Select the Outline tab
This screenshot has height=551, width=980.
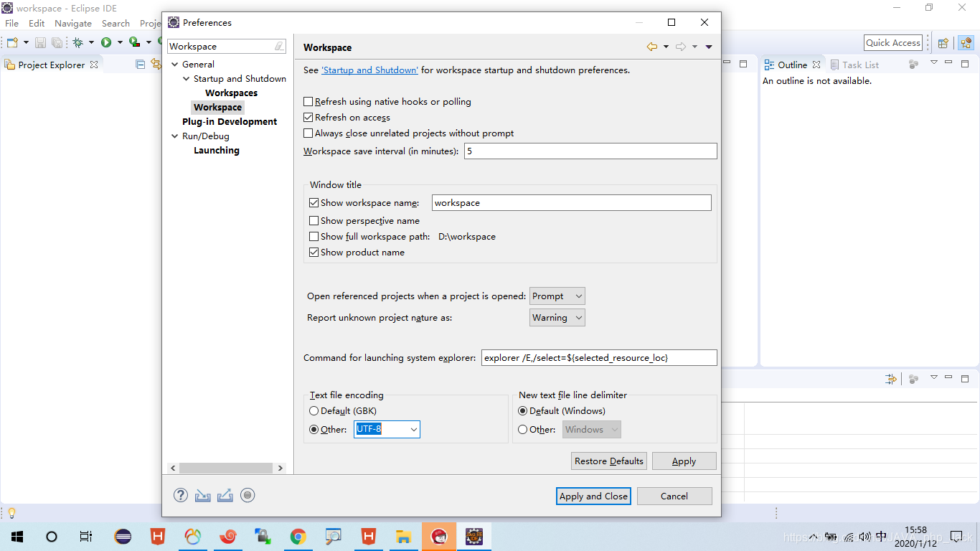pos(792,65)
